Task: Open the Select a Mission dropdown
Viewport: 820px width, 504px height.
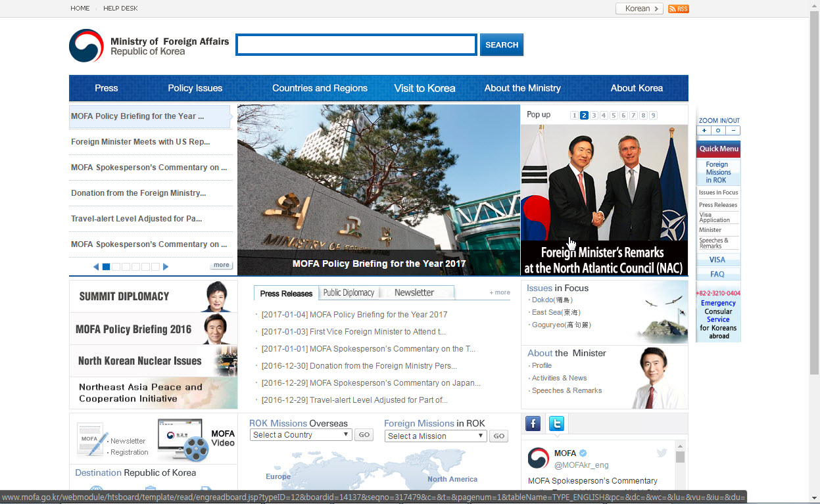Action: coord(436,436)
